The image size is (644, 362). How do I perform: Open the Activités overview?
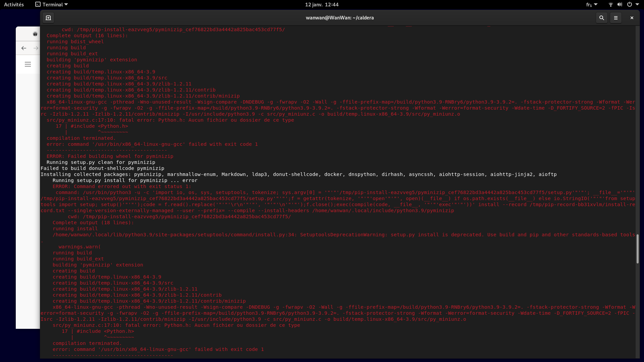click(14, 5)
